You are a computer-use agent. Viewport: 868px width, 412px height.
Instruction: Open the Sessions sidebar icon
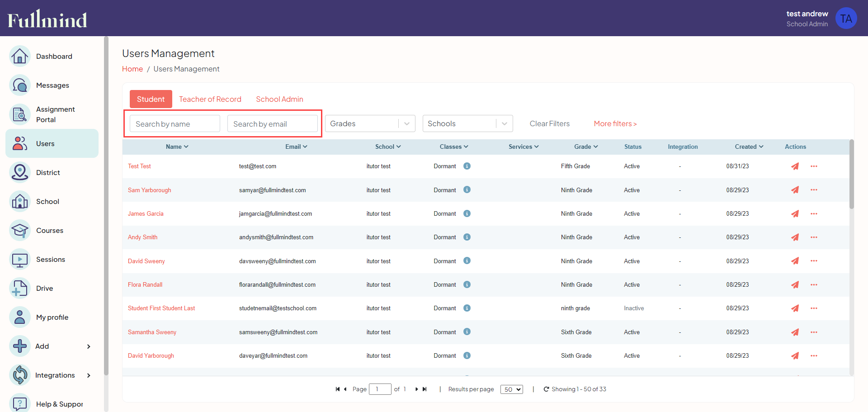pyautogui.click(x=20, y=259)
